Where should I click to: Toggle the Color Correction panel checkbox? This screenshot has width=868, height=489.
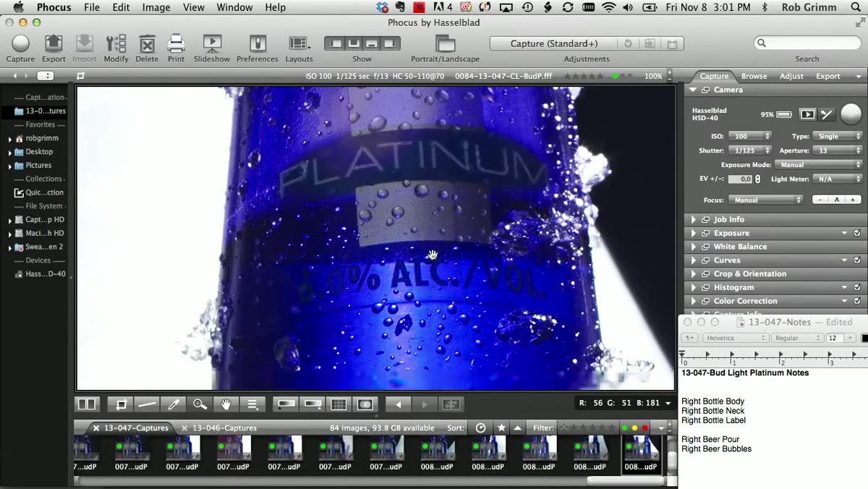857,301
